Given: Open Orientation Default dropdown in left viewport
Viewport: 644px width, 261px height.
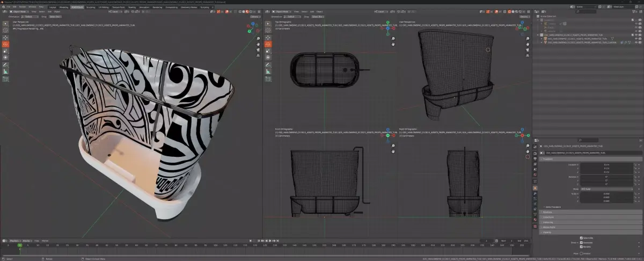Looking at the screenshot, I should 30,17.
